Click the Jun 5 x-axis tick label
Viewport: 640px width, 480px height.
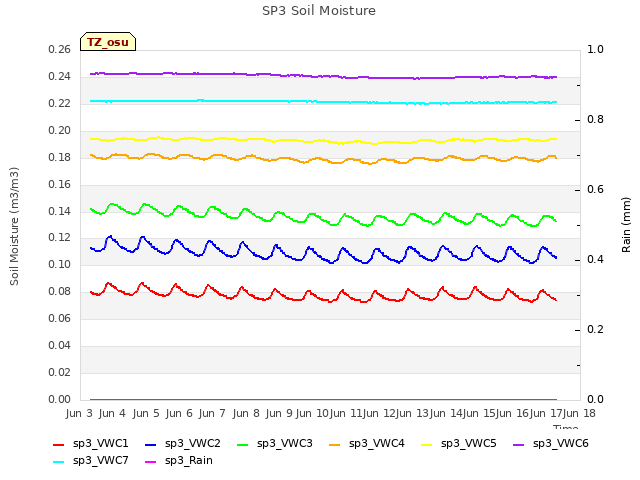[146, 413]
